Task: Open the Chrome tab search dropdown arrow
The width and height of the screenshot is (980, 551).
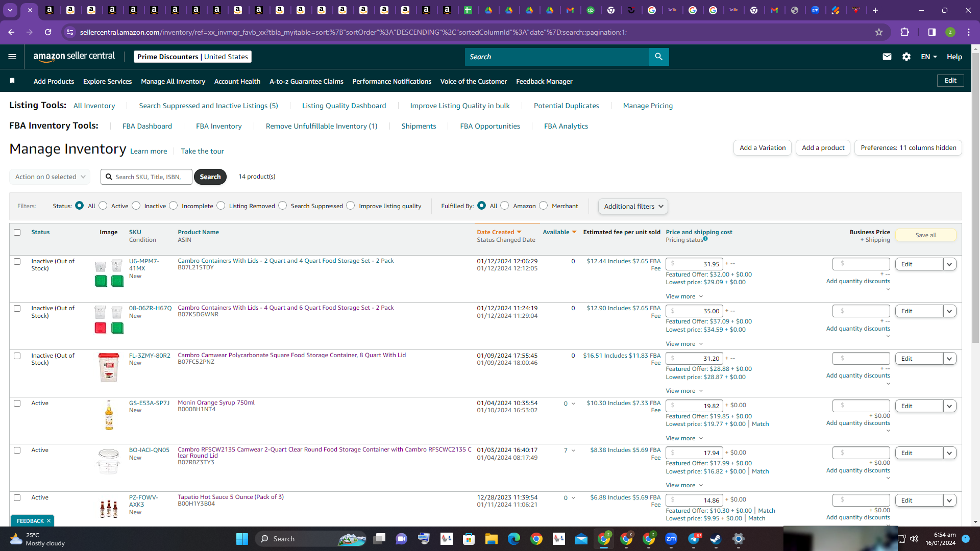Action: pos(10,10)
